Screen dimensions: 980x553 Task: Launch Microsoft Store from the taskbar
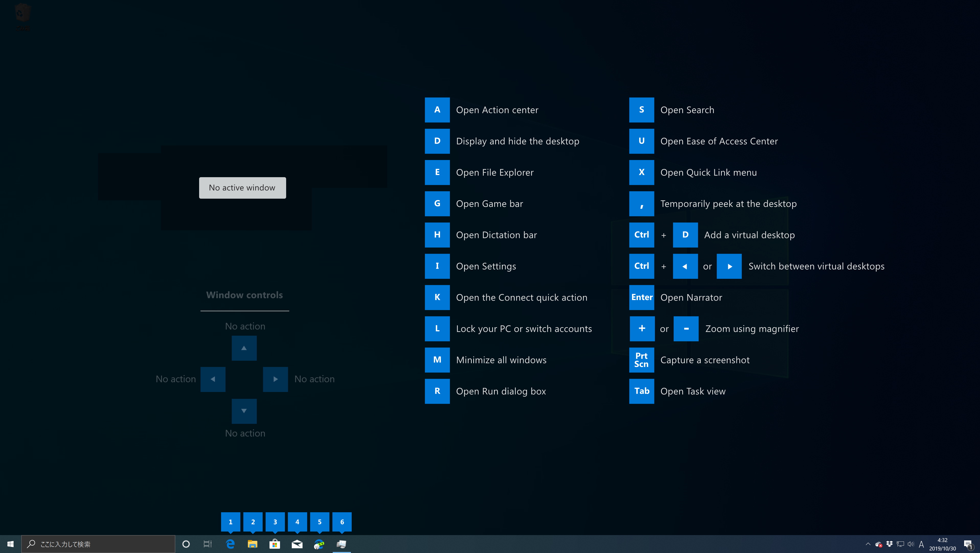click(x=275, y=544)
